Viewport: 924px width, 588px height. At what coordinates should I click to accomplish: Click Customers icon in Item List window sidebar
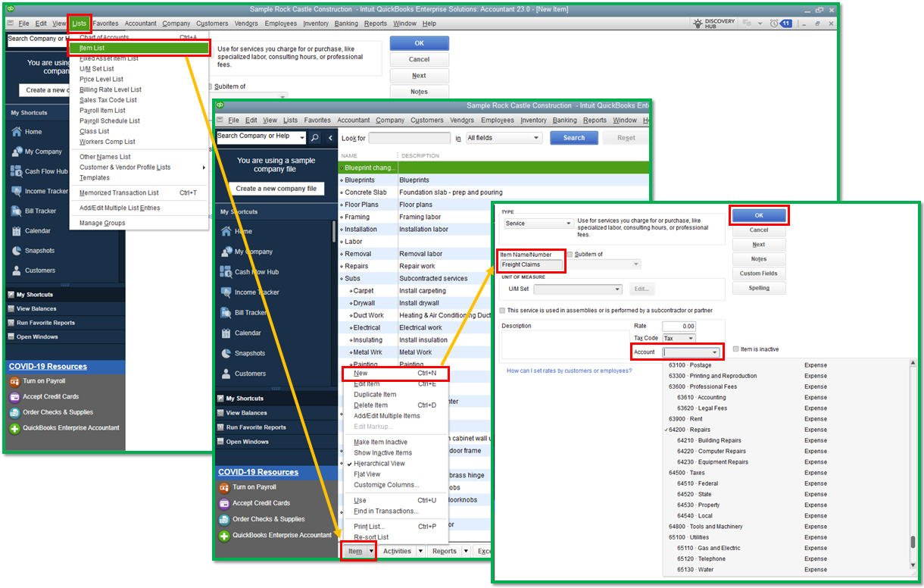(226, 374)
